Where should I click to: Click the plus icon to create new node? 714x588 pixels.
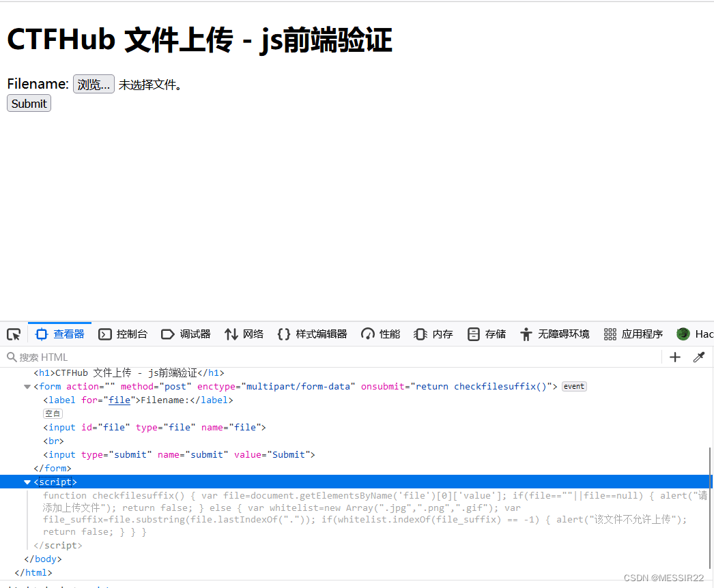[674, 357]
